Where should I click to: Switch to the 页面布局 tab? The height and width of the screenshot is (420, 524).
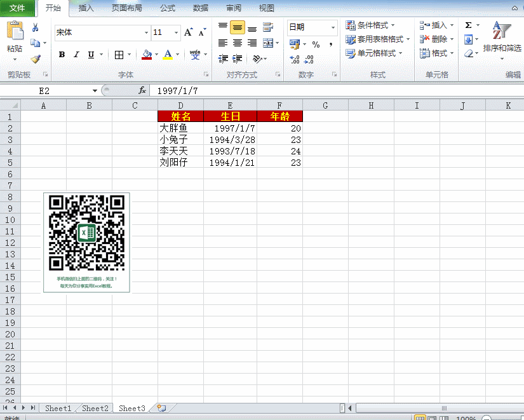(x=126, y=8)
